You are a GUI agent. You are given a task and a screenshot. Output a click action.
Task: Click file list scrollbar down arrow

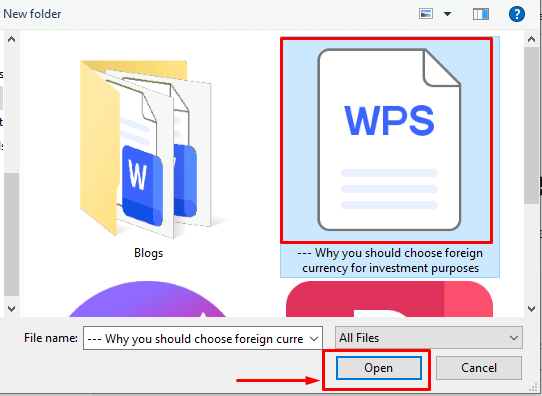pyautogui.click(x=531, y=309)
